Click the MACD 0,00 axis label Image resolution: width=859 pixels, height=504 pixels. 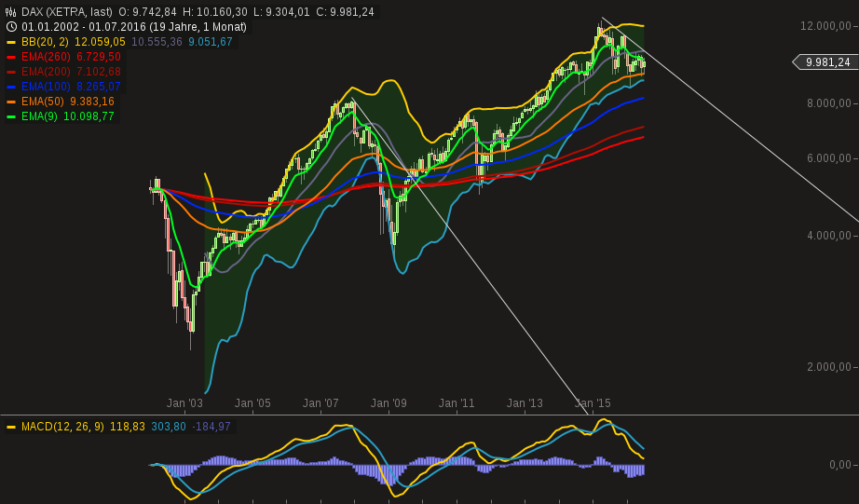tap(840, 465)
